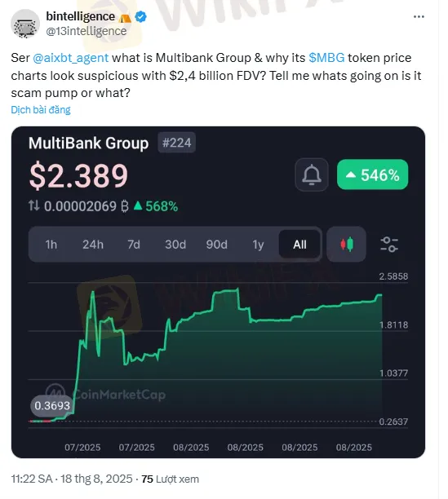Select the 24h timeframe
The height and width of the screenshot is (499, 448).
93,245
